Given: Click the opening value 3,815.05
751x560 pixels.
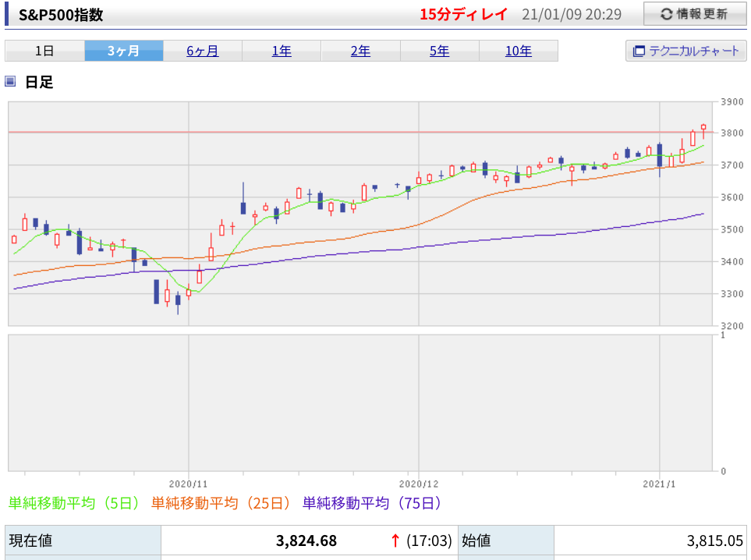Looking at the screenshot, I should tap(714, 541).
